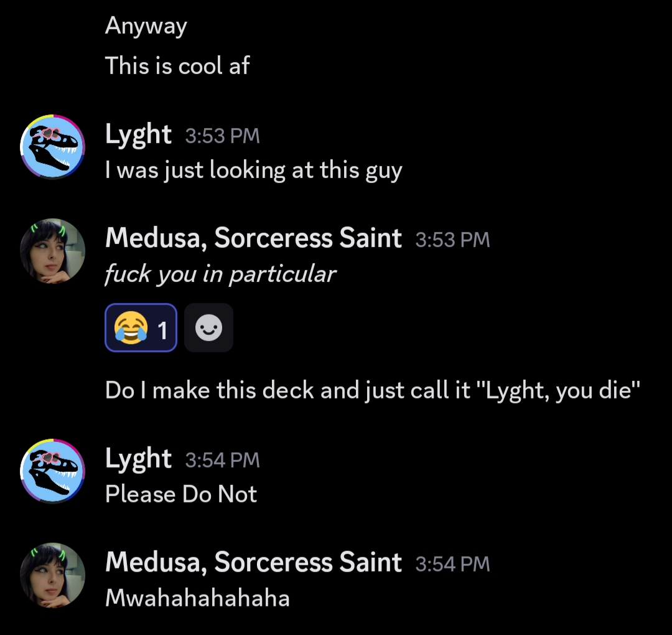Select the "Mwahahahahaha" message

tap(197, 598)
